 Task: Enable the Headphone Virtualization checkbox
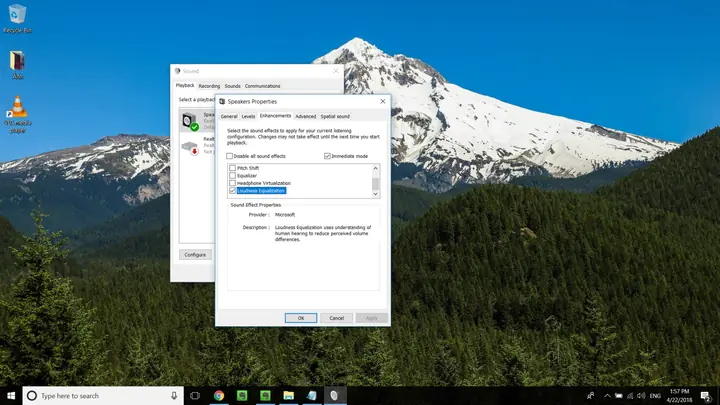(x=233, y=183)
